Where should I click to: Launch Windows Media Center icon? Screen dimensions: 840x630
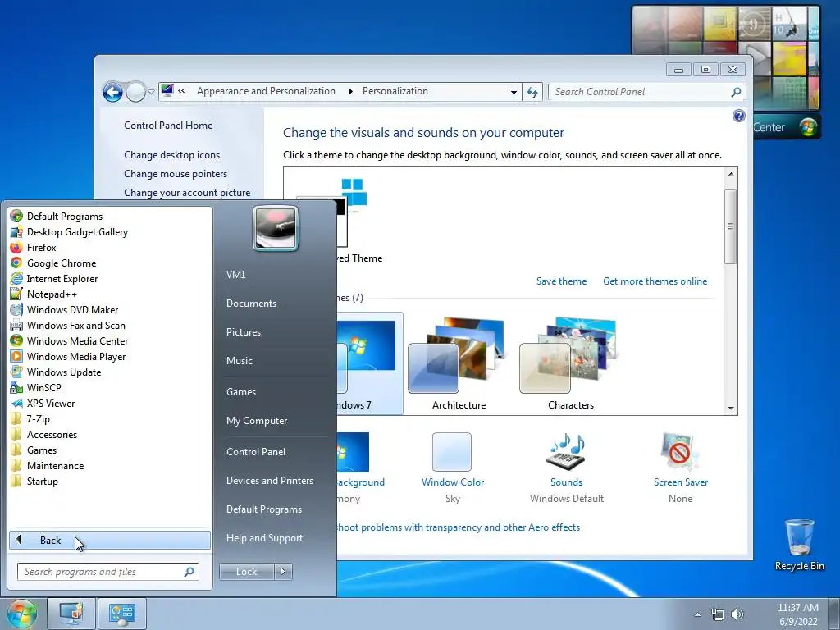tap(16, 340)
